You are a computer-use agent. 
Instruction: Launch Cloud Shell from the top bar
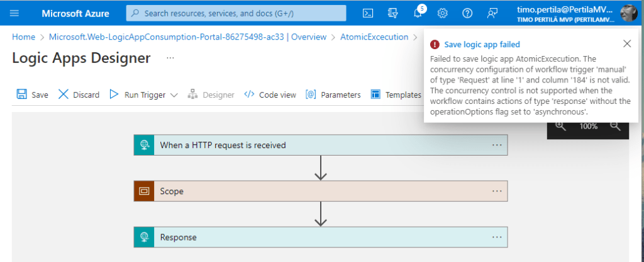(369, 13)
